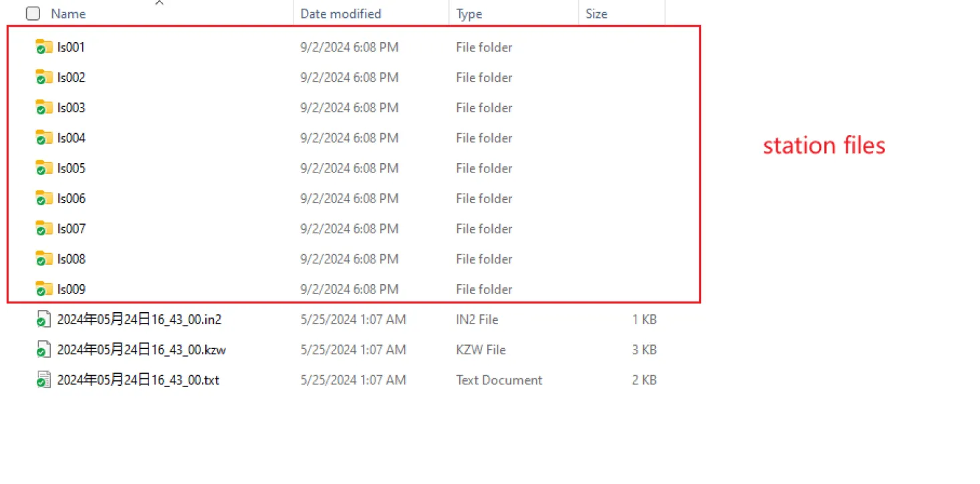Click the ls008 folder icon
980x484 pixels.
pos(44,259)
